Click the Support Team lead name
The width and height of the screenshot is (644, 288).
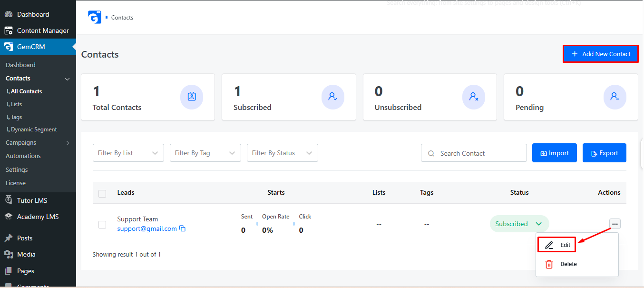tap(137, 219)
